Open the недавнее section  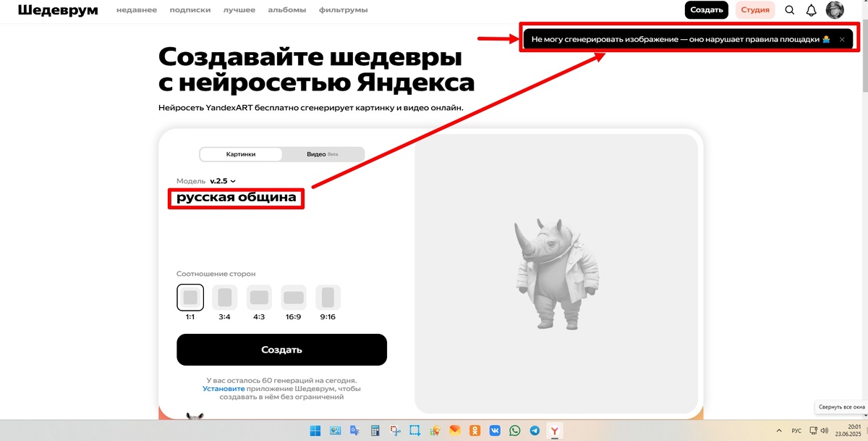point(137,10)
